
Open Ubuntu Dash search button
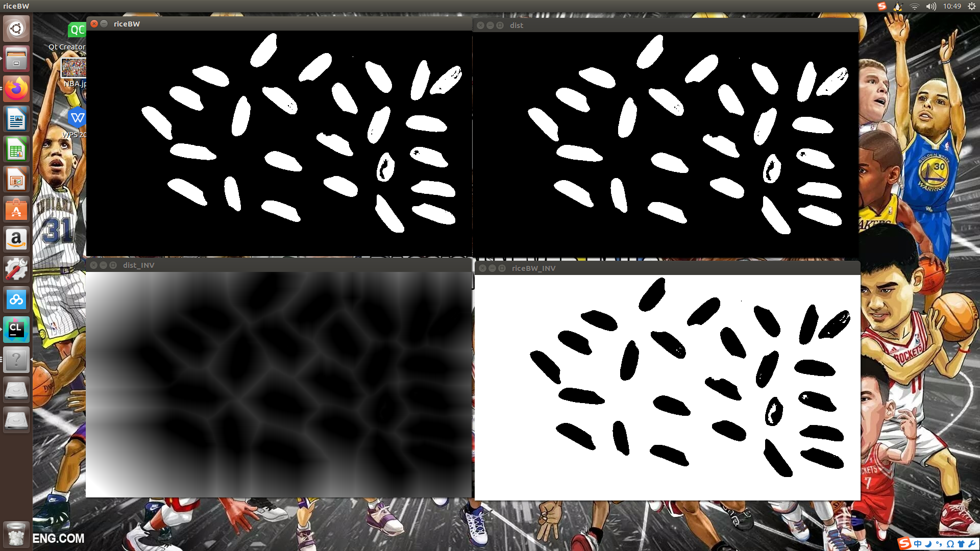(16, 29)
